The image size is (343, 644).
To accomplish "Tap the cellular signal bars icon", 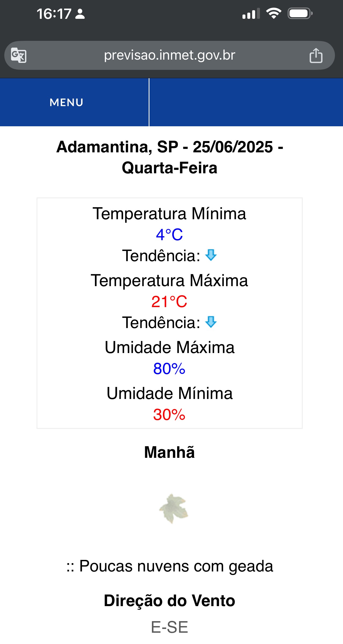I will coord(251,13).
